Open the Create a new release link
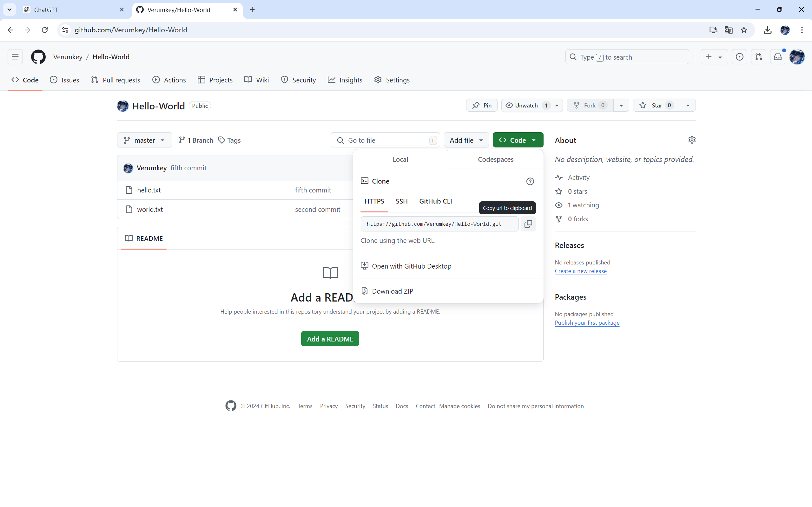Screen dimensions: 812x507 coord(580,271)
